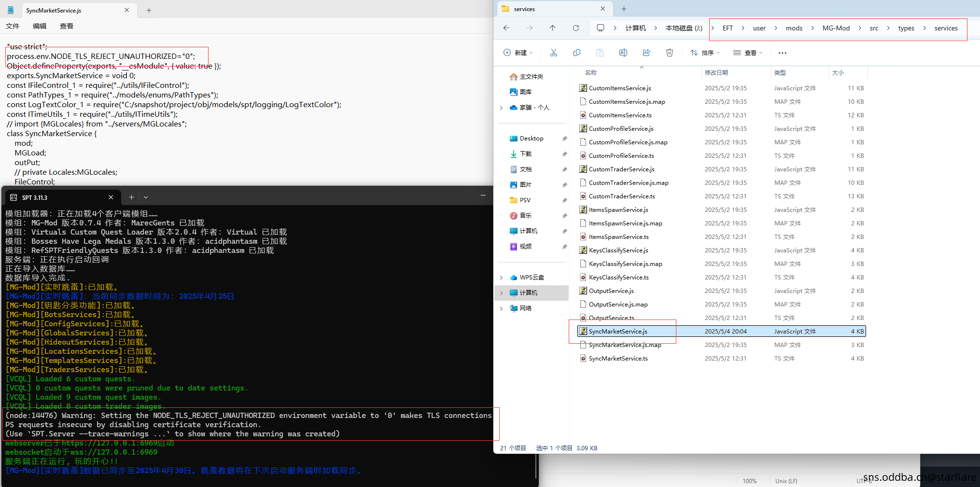The width and height of the screenshot is (980, 487).
Task: Open 下载 in Explorer sidebar
Action: pyautogui.click(x=525, y=154)
